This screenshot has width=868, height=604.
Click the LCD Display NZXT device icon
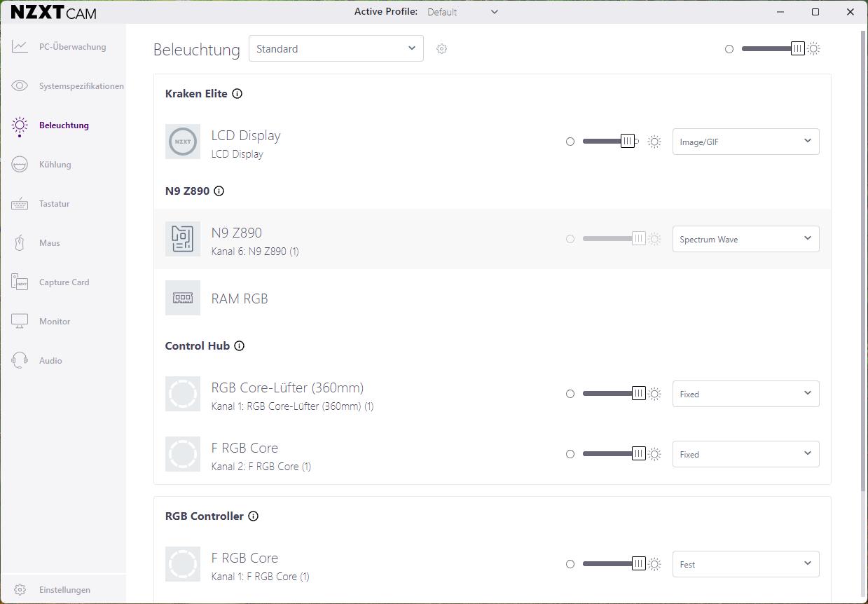point(183,142)
